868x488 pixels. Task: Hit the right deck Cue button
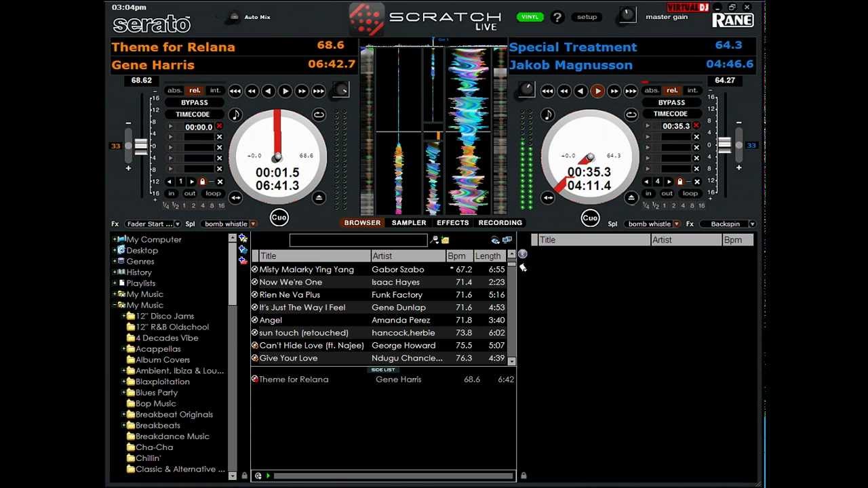590,218
